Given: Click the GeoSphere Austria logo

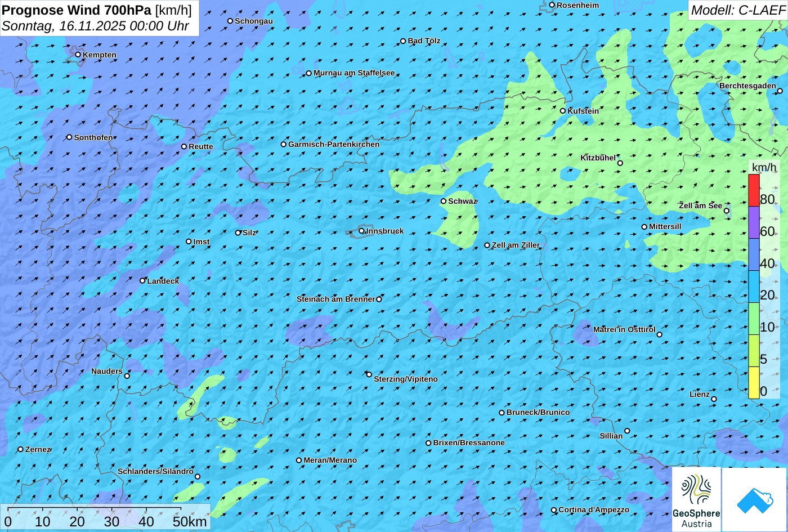Looking at the screenshot, I should (696, 499).
